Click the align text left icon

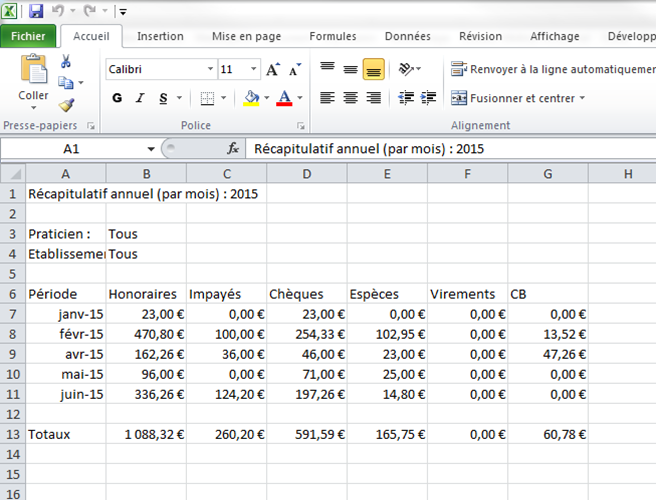(327, 98)
